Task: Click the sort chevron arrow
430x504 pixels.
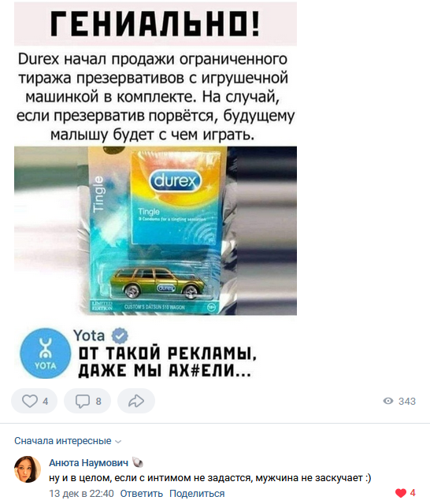Action: click(118, 442)
